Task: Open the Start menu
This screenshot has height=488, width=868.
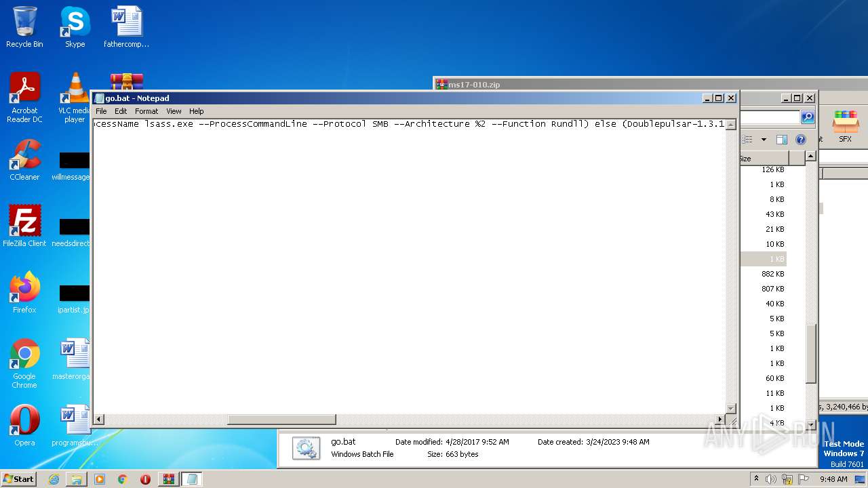Action: click(18, 479)
